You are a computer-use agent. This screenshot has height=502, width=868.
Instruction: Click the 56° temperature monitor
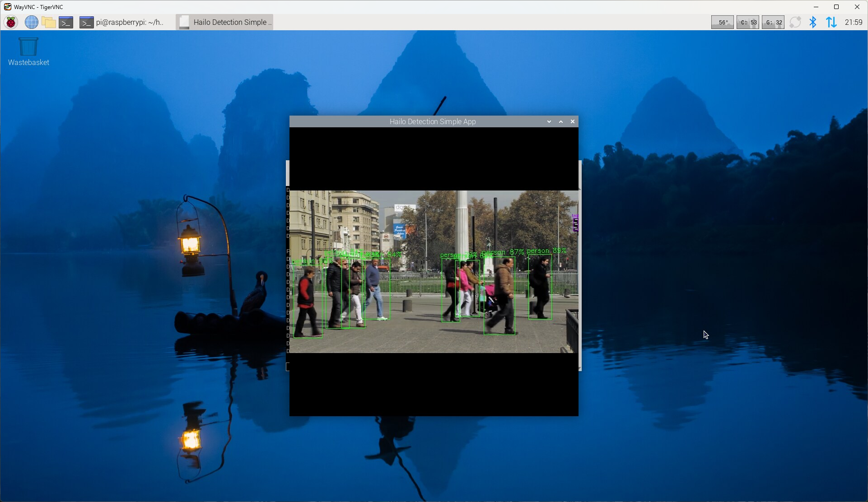[722, 22]
